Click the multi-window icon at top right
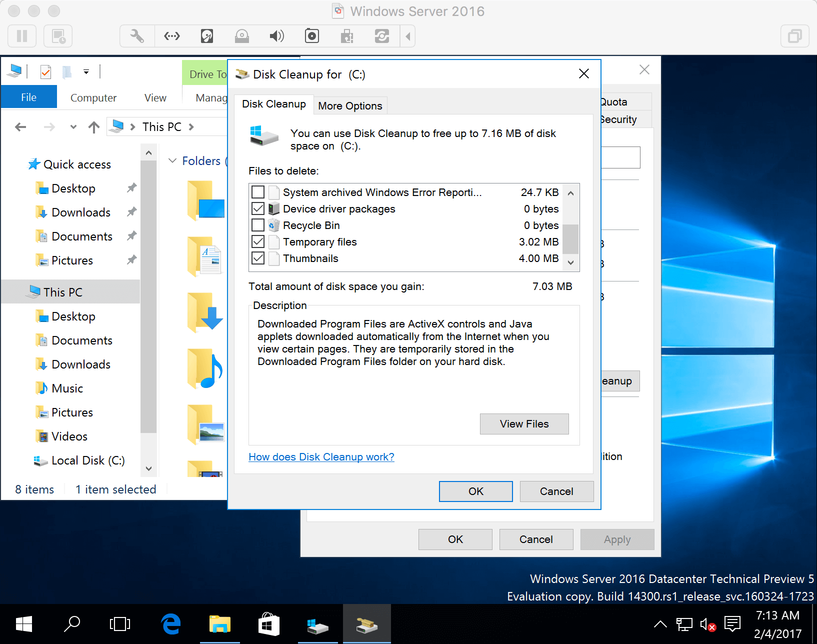This screenshot has width=817, height=644. point(794,36)
